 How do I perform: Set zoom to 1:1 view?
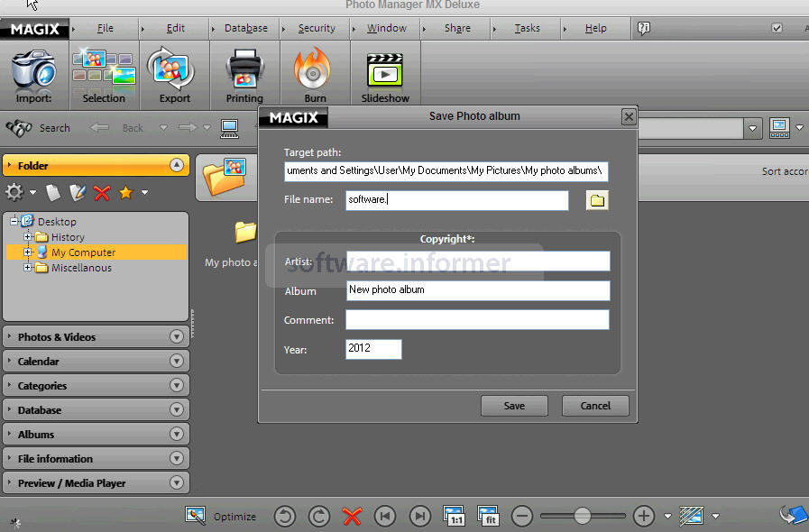454,516
